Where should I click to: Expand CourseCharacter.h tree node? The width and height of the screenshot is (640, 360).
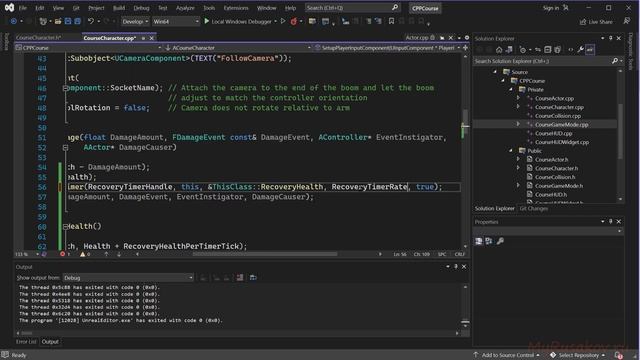(518, 168)
